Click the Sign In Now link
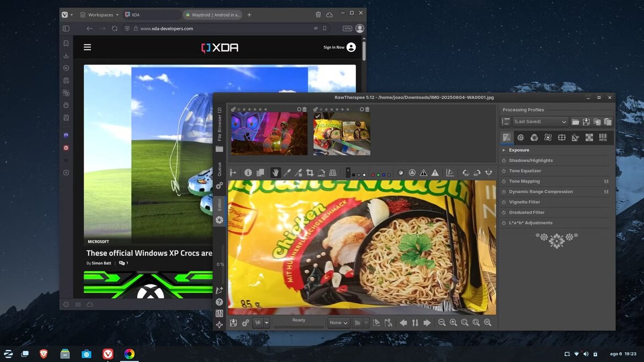The height and width of the screenshot is (362, 644). 333,47
